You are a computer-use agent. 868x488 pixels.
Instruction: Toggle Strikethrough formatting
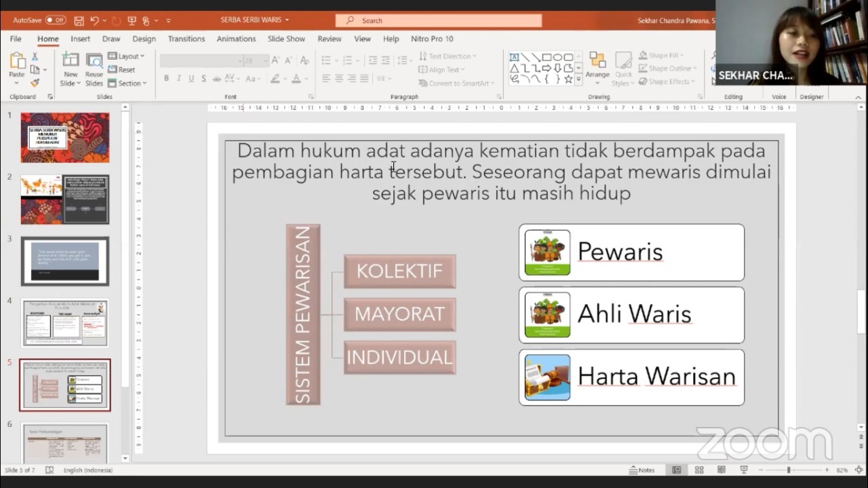pyautogui.click(x=218, y=79)
